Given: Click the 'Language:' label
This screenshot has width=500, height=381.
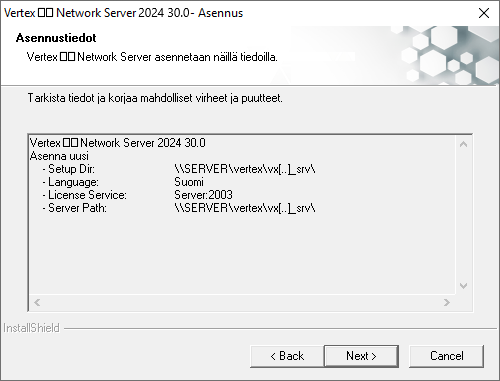Looking at the screenshot, I should coord(73,182).
